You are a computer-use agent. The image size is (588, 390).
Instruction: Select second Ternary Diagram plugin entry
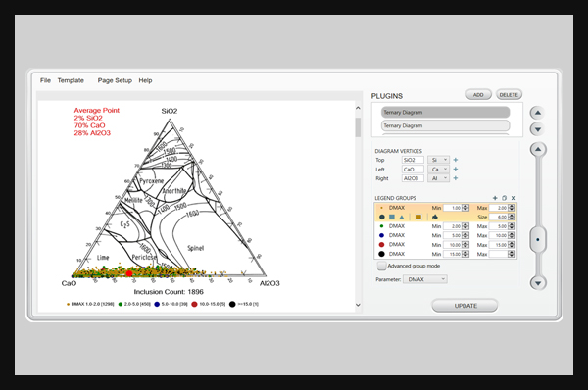tap(446, 125)
